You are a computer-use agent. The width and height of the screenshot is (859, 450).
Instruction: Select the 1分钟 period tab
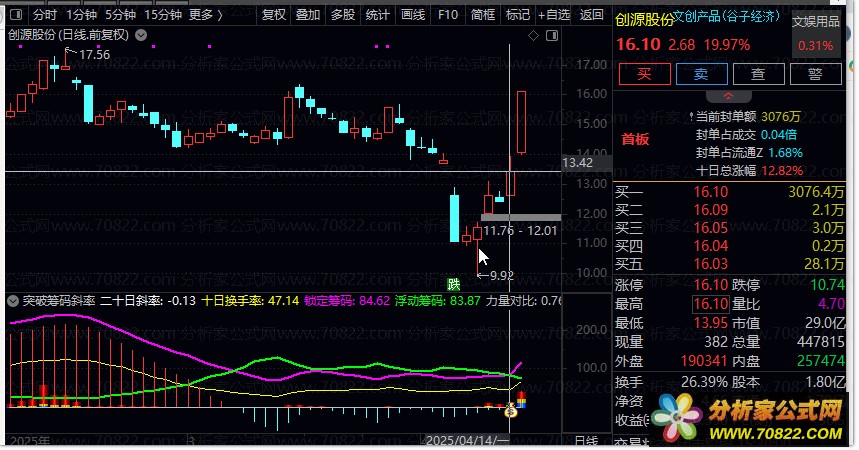(x=81, y=15)
